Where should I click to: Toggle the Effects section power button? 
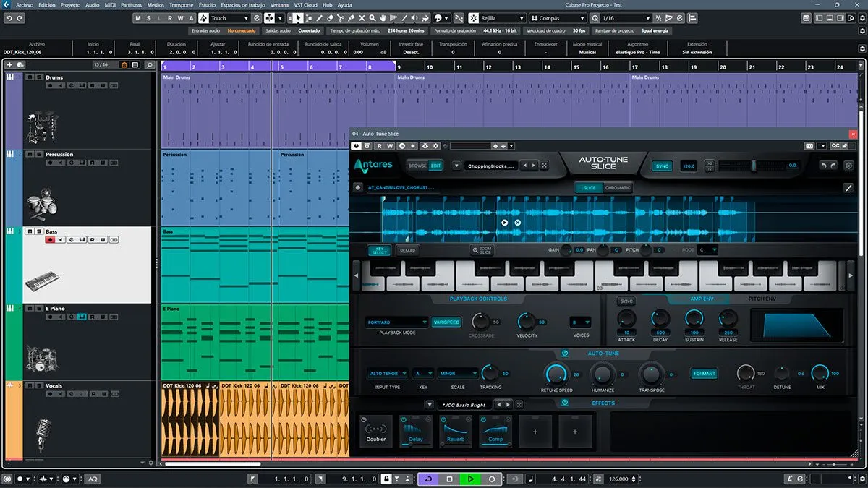point(565,403)
